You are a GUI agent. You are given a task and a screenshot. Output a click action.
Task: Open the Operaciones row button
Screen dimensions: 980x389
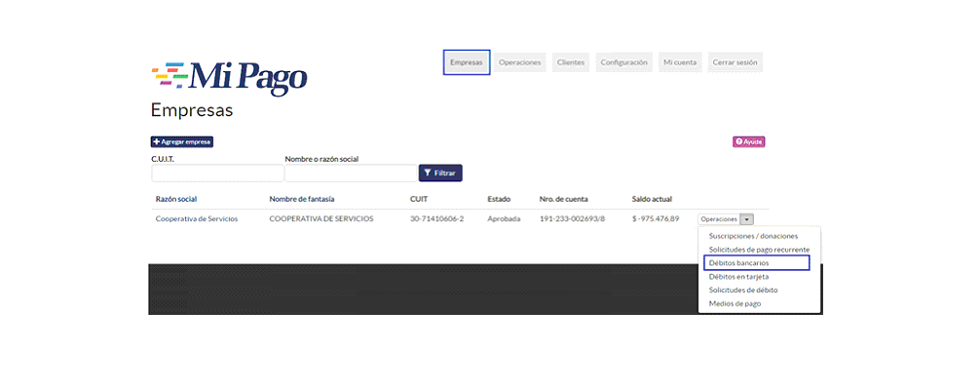coord(719,219)
